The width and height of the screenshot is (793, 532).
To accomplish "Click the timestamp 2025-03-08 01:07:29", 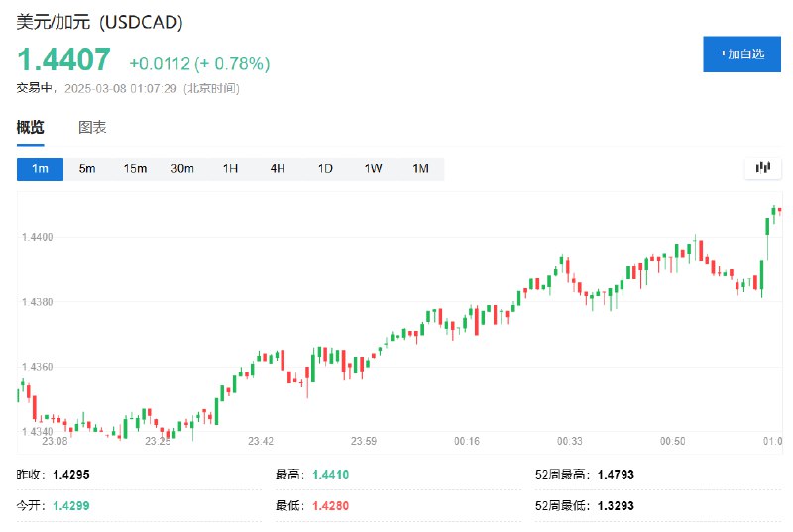I will [x=120, y=89].
